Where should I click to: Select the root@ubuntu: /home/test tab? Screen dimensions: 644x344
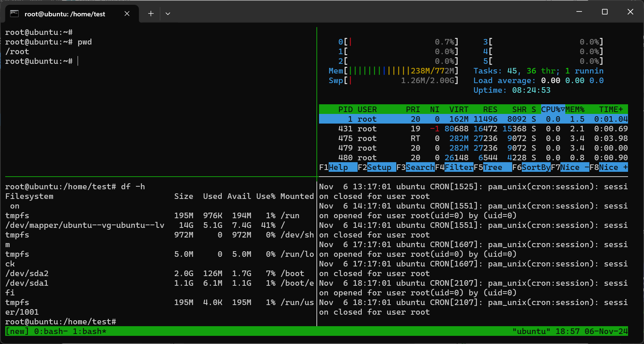click(72, 14)
